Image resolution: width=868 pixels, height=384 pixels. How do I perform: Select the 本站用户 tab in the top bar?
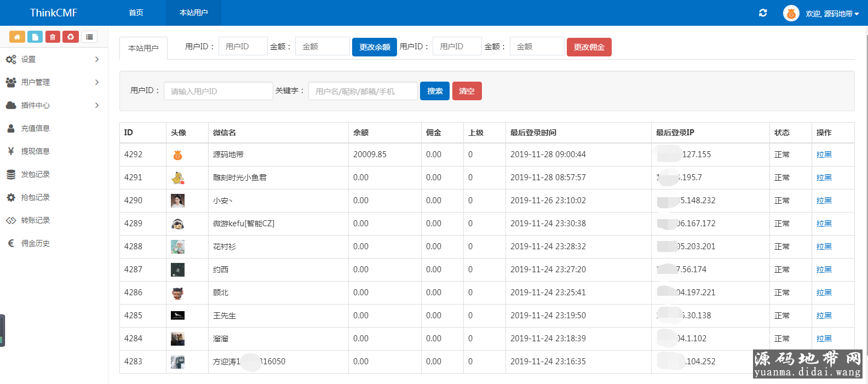[x=193, y=13]
